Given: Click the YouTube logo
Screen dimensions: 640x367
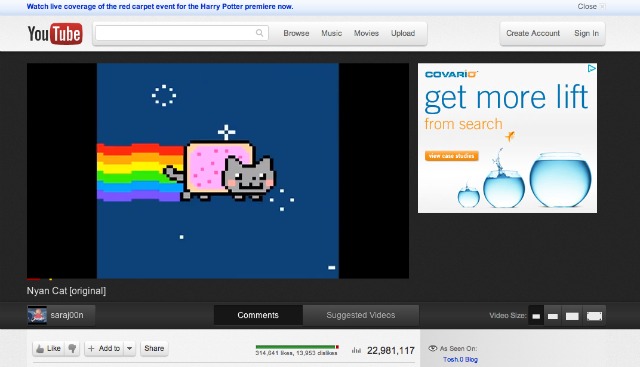Looking at the screenshot, I should click(55, 33).
